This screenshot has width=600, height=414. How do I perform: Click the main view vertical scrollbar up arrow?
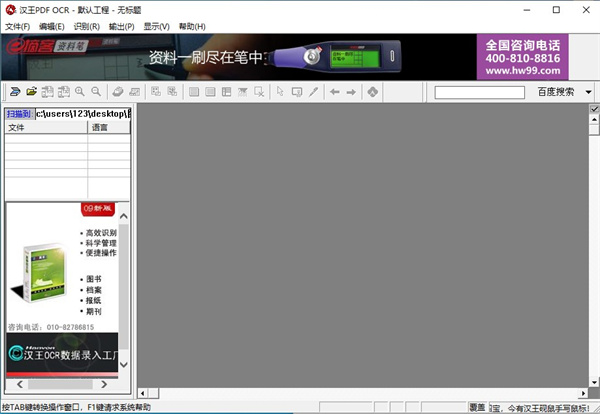click(x=594, y=119)
